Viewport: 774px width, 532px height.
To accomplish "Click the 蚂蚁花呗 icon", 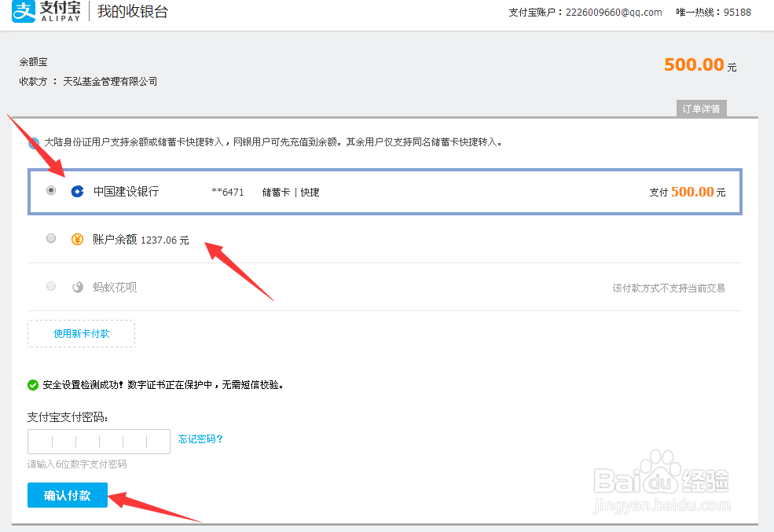I will 77,286.
